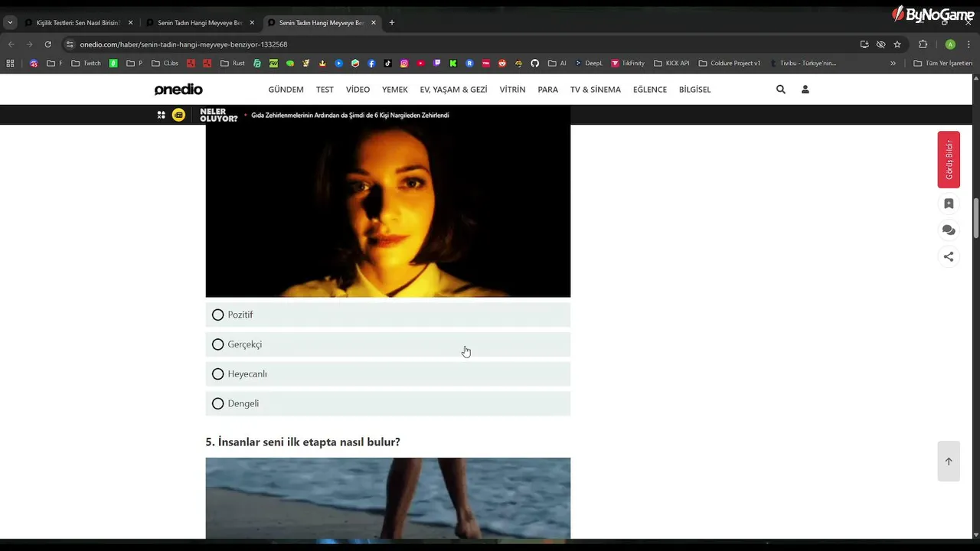The image size is (980, 551).
Task: Expand the Rust bookmarks folder
Action: point(233,64)
